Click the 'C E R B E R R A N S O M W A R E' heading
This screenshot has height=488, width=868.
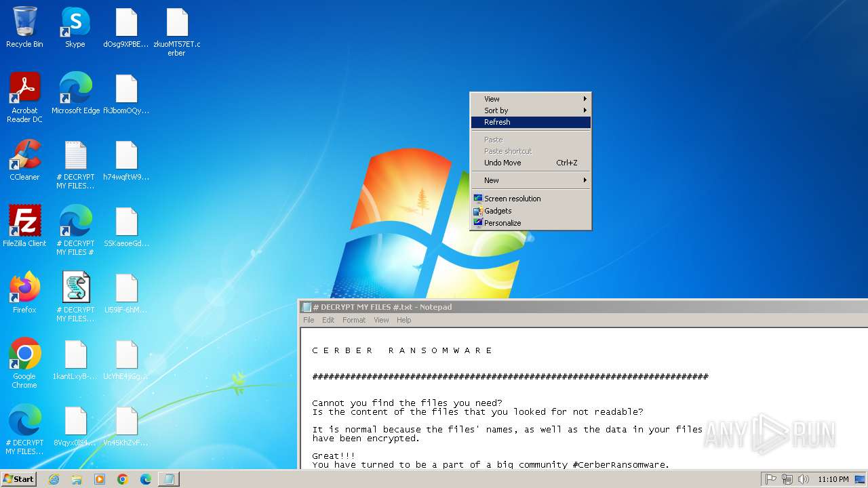(x=402, y=350)
